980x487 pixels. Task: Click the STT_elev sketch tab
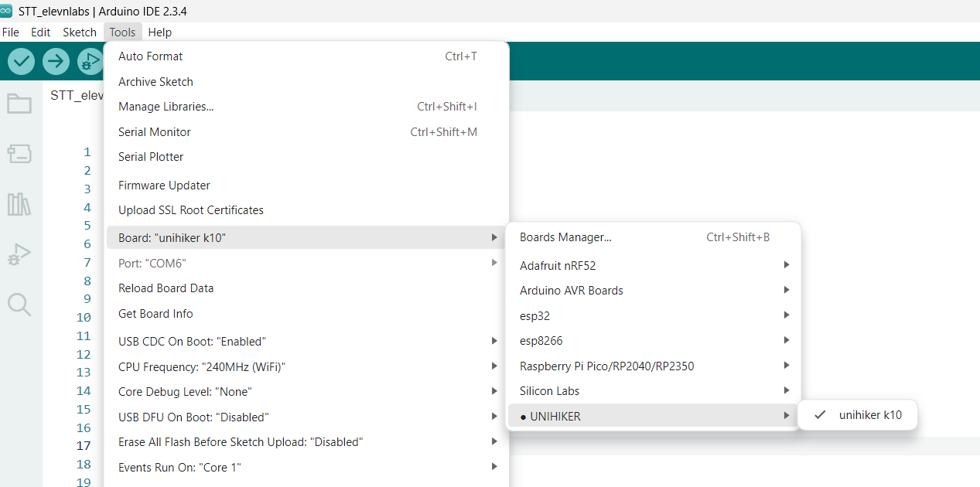point(77,95)
